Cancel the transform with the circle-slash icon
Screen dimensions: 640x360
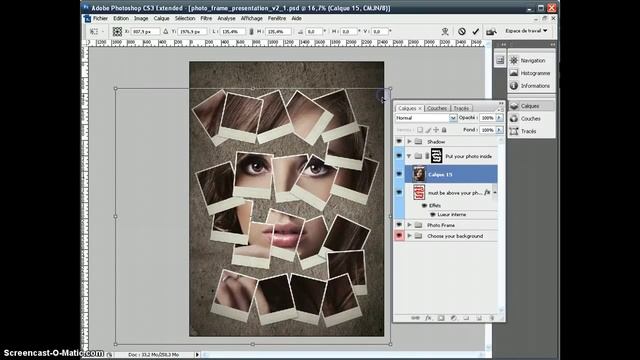coord(462,31)
